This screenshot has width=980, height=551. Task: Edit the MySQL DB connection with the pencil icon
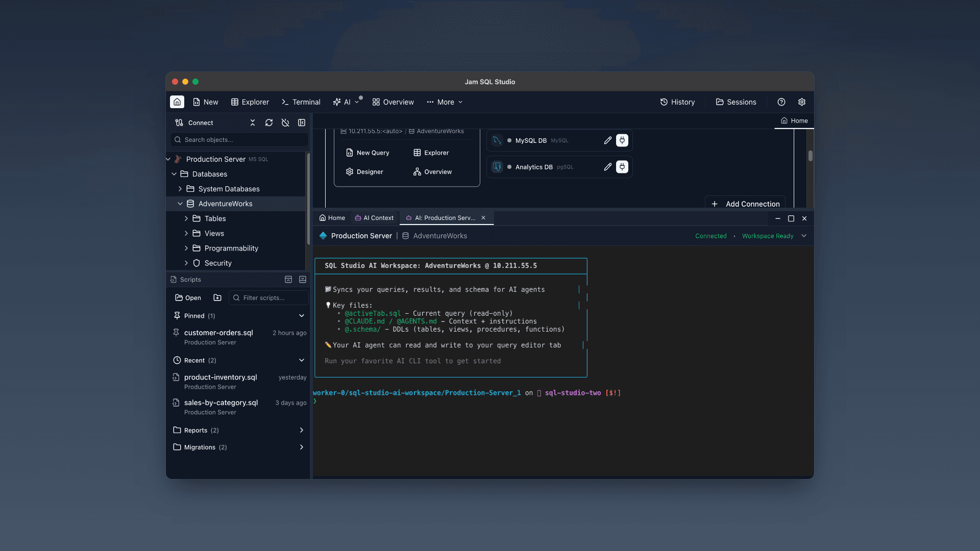(x=607, y=140)
